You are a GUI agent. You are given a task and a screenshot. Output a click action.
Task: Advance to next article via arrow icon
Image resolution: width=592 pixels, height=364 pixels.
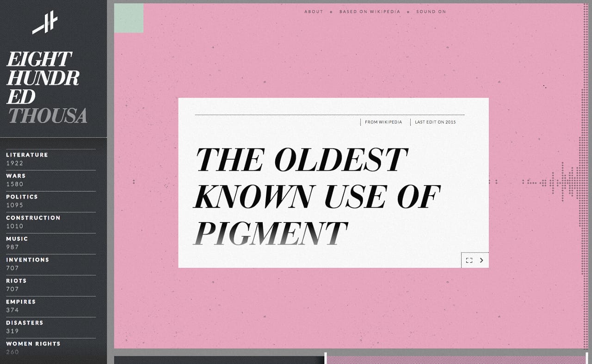coord(481,260)
